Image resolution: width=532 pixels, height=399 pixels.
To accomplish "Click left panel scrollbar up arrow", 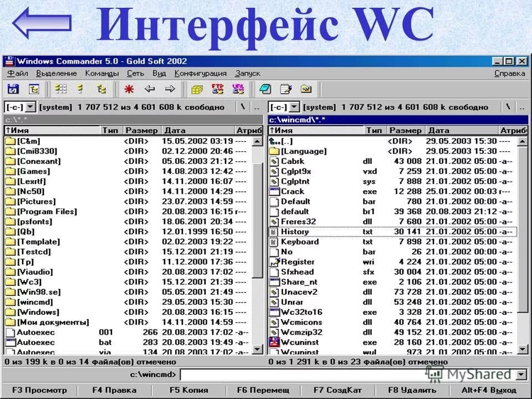I will 258,141.
